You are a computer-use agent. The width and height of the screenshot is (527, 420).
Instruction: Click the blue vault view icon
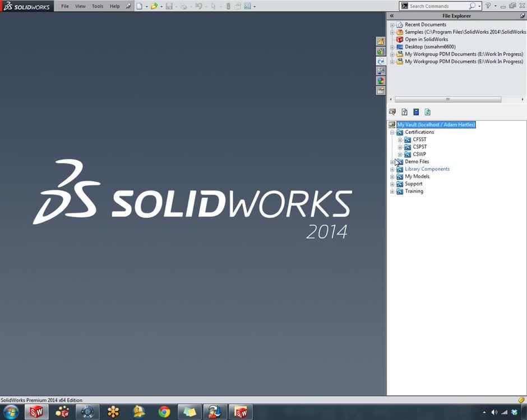(x=416, y=111)
